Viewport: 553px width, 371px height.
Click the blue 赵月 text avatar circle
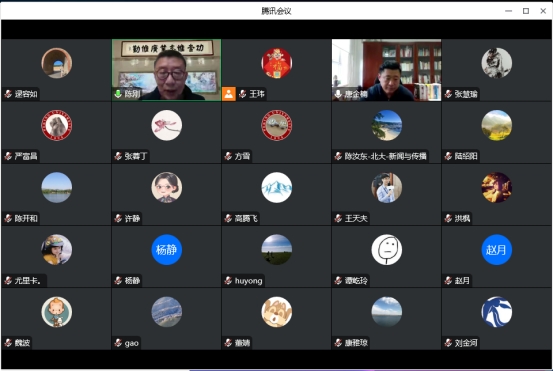click(497, 250)
